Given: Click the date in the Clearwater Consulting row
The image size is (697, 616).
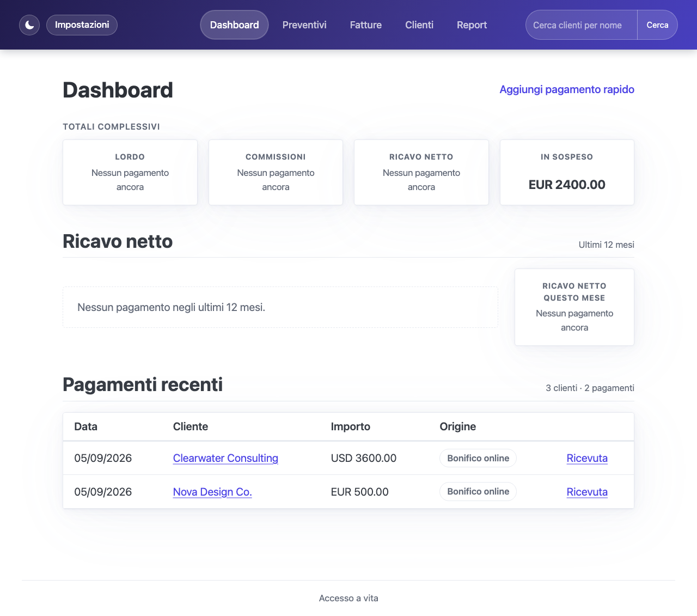Looking at the screenshot, I should [x=103, y=458].
